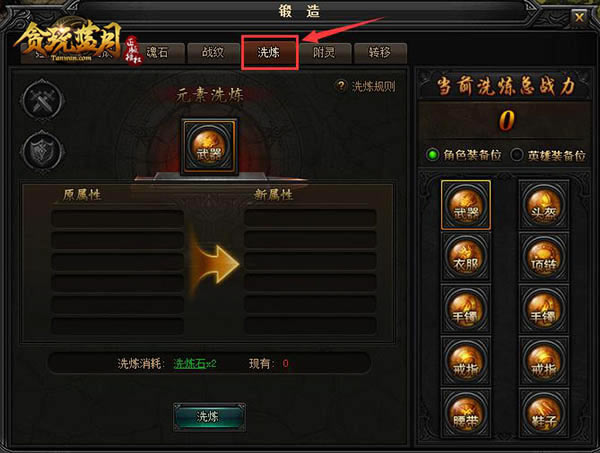Choose the 鞋子 shoes equipment slot
Viewport: 600px width, 453px height.
pos(543,413)
